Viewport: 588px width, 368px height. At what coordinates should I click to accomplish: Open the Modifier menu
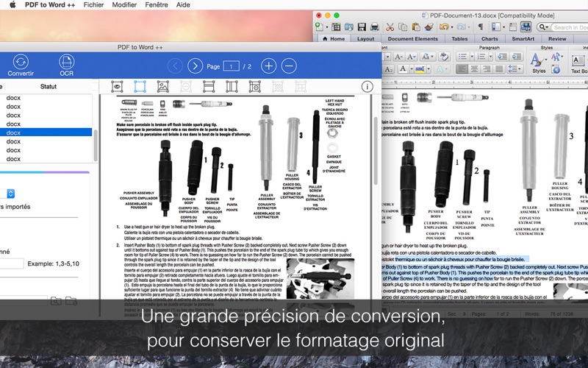tap(124, 5)
